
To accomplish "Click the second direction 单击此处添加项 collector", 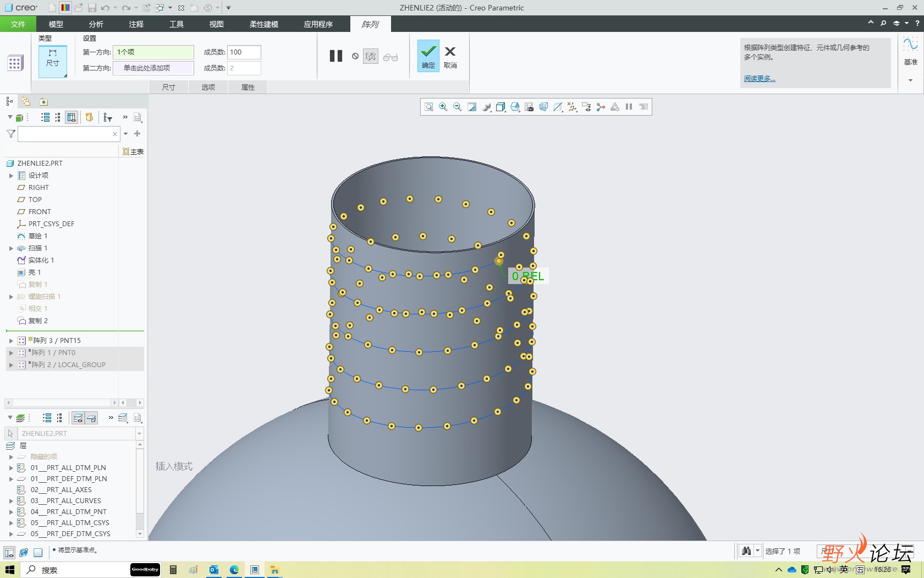I will [x=153, y=68].
